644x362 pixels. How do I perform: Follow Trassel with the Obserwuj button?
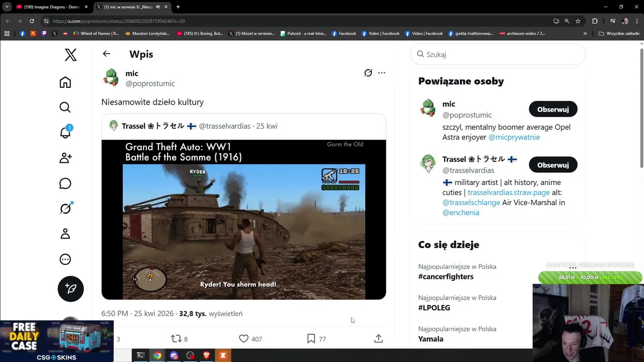(x=553, y=165)
